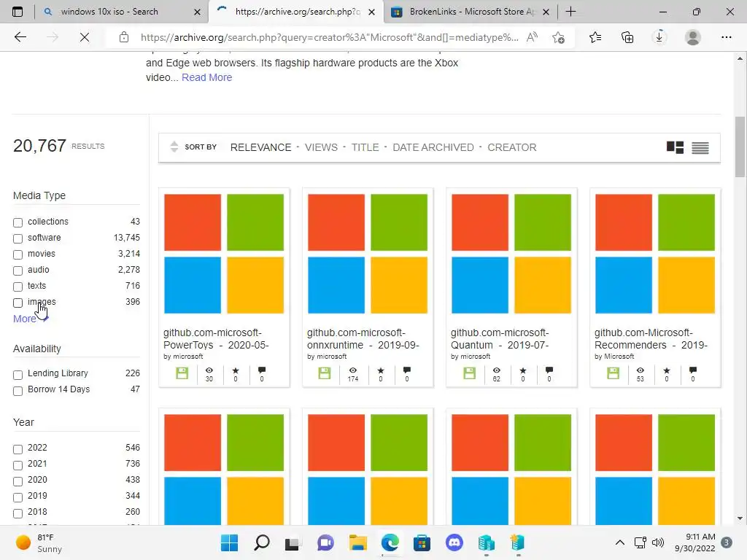Click the Read More link
This screenshot has height=560, width=747.
[206, 77]
